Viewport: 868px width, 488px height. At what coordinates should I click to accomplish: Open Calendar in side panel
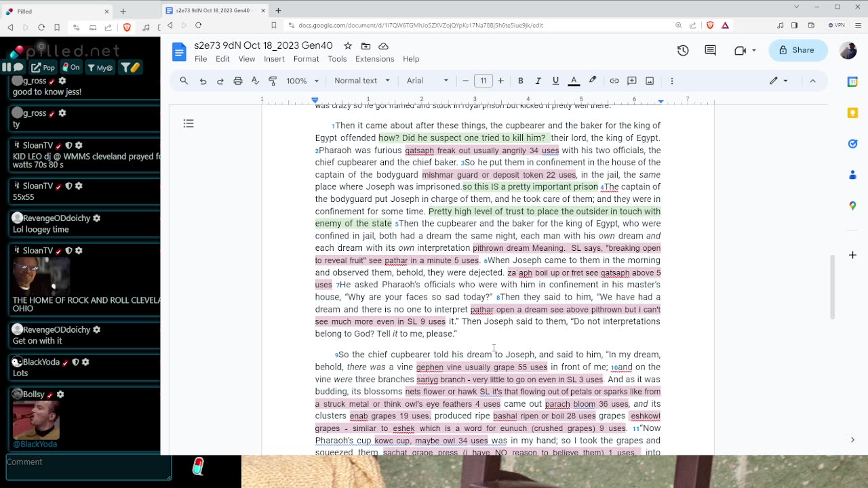click(852, 81)
